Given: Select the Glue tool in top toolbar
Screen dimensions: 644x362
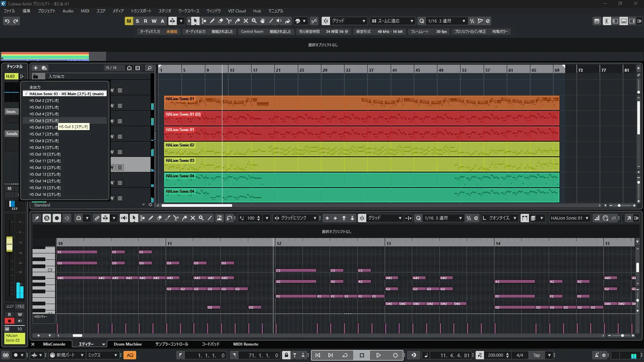Looking at the screenshot, I should click(237, 21).
